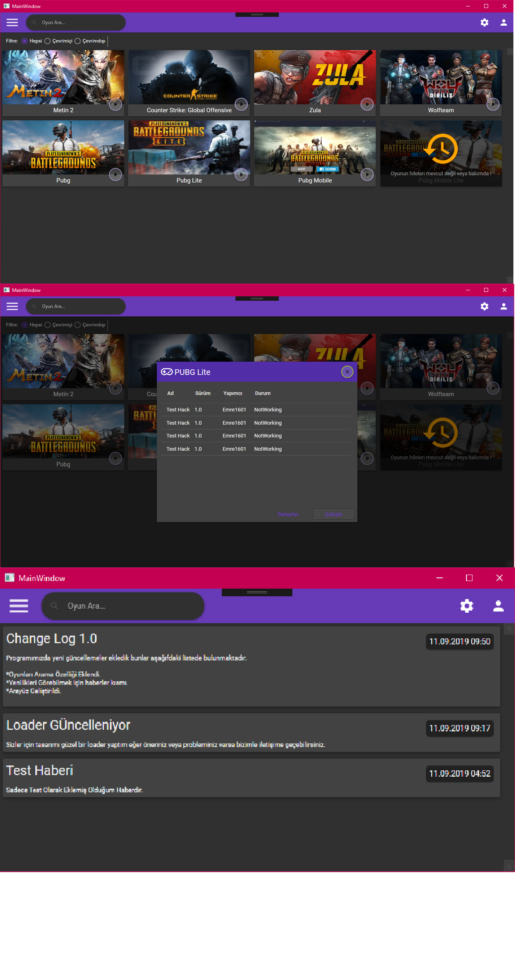Click header pull handle in the news window
This screenshot has height=980, width=515.
(257, 592)
